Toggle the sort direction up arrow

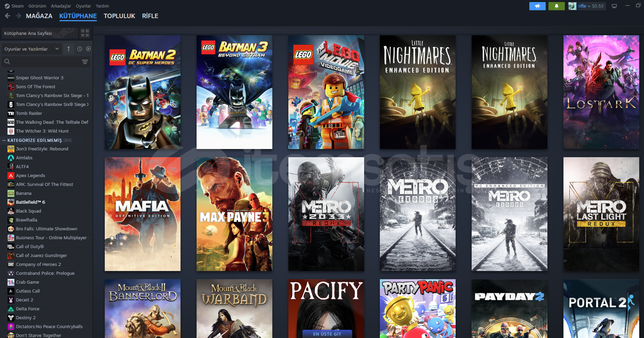point(69,49)
